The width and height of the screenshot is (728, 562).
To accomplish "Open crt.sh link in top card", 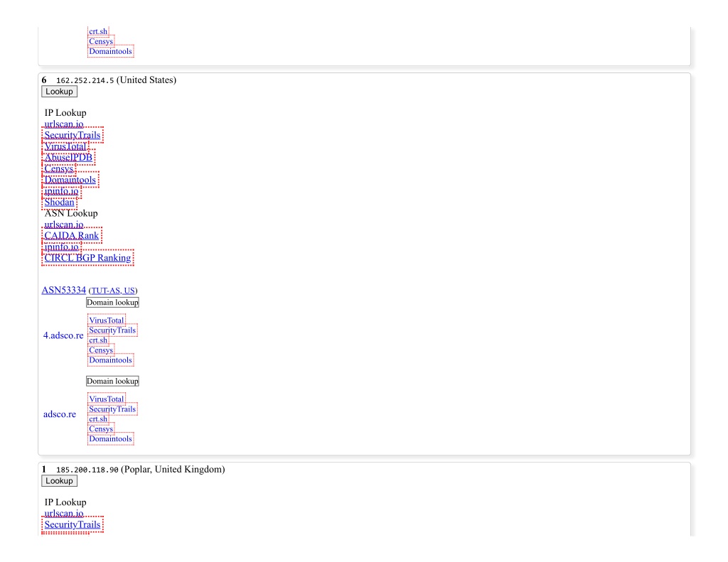I will 98,31.
